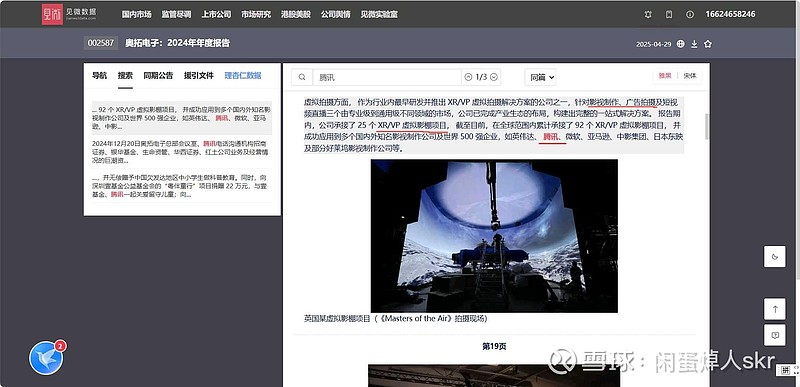Click highlighted 腾讯 in document text

pyautogui.click(x=551, y=137)
